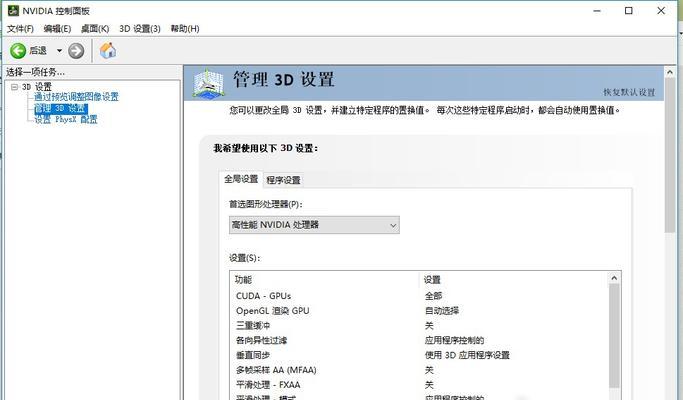Viewport: 683px width, 400px height.
Task: Select the 各向异性过滤 setting row
Action: (419, 340)
